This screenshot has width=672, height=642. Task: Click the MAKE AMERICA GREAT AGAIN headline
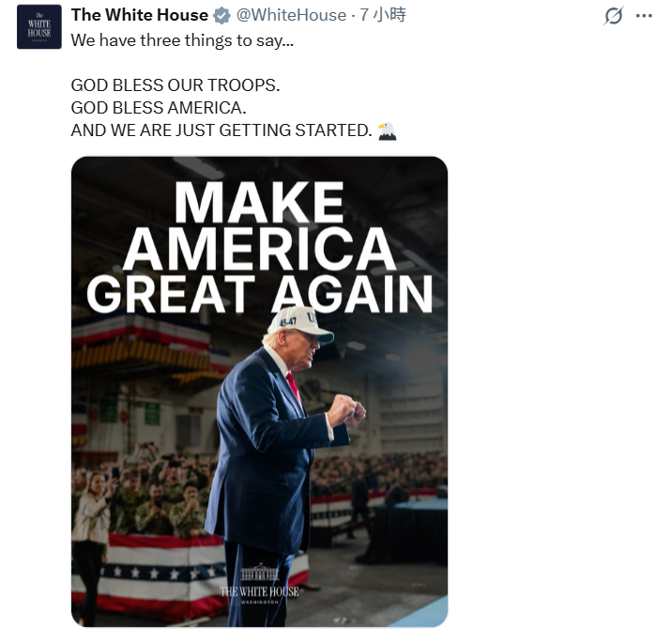tap(260, 248)
